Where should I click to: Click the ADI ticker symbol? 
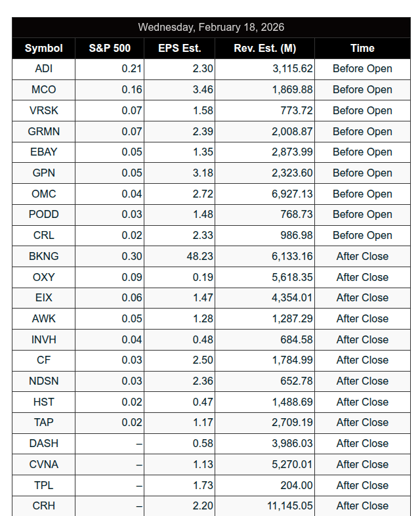pyautogui.click(x=44, y=68)
